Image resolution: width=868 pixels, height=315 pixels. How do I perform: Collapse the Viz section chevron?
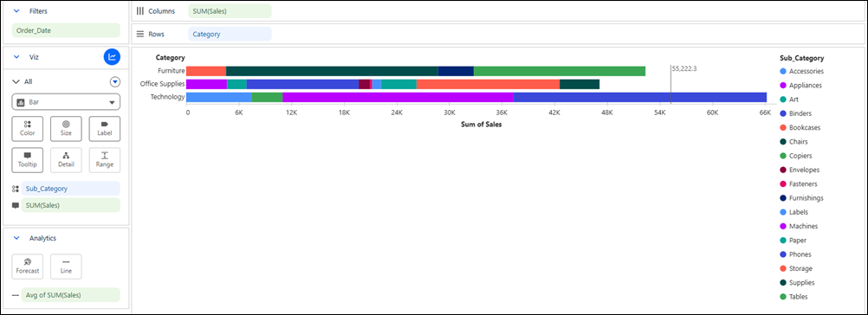16,56
